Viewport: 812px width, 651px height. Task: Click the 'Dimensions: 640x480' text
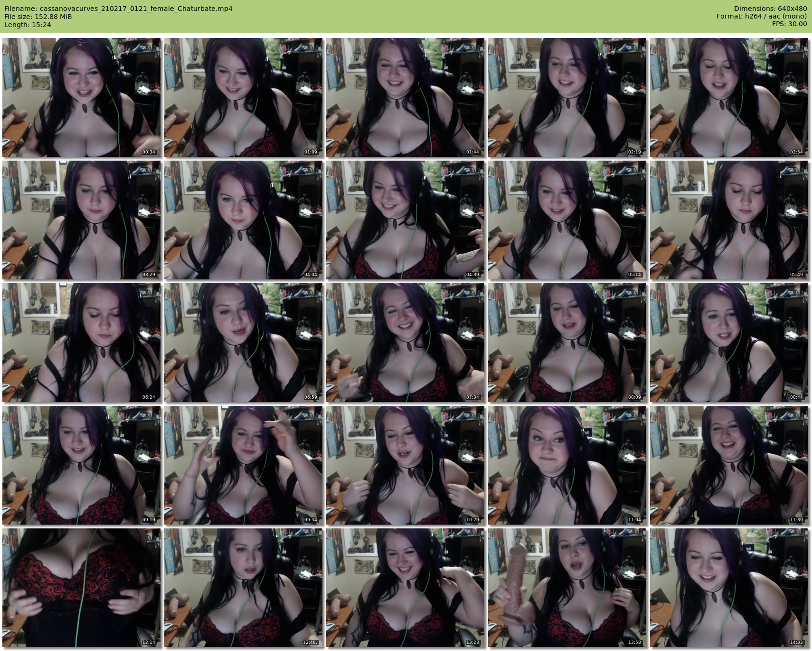tap(770, 9)
